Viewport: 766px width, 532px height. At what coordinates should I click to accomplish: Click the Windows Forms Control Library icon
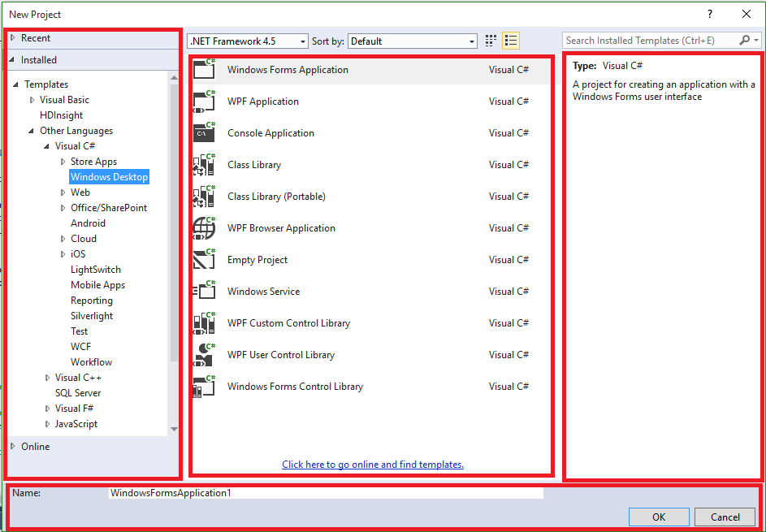click(x=204, y=387)
